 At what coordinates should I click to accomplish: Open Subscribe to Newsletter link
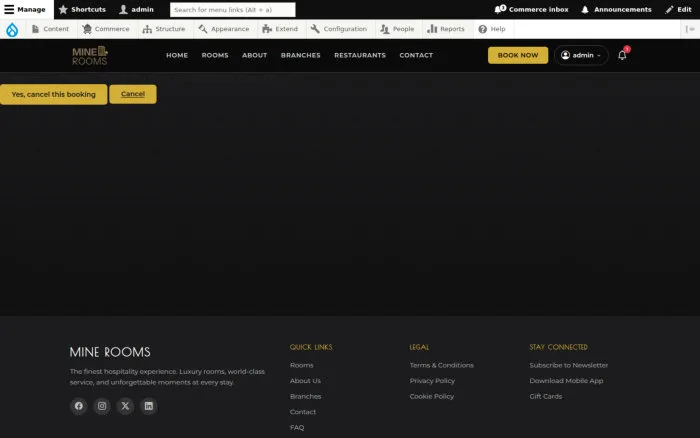coord(569,365)
